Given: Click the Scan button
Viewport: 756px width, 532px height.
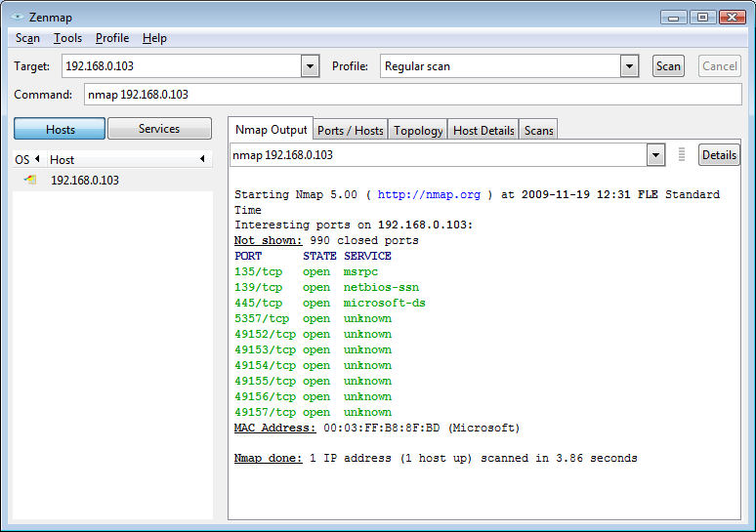Looking at the screenshot, I should tap(668, 66).
